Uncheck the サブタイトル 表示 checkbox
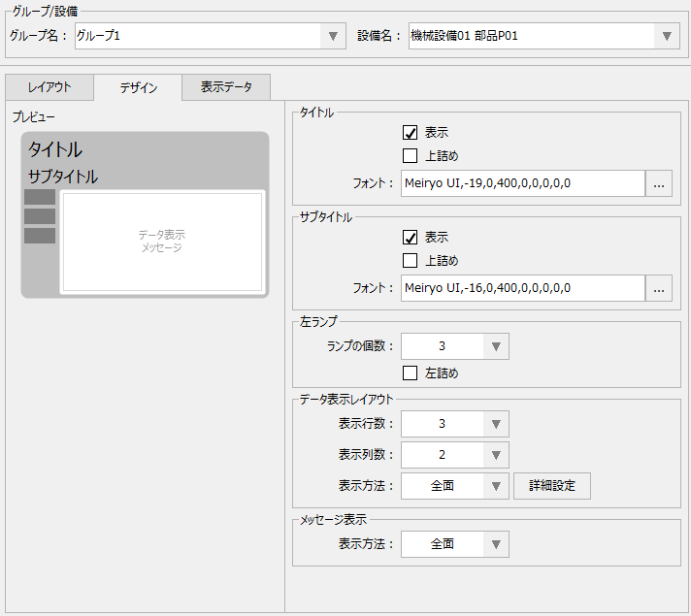 click(x=410, y=238)
